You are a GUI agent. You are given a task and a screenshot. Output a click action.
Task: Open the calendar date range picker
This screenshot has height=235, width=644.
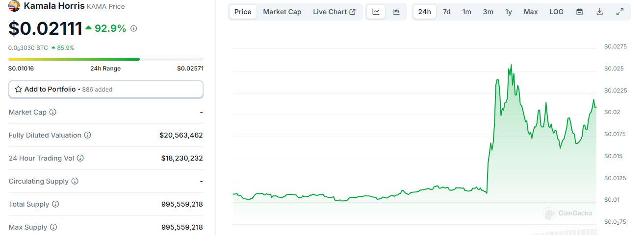click(579, 12)
